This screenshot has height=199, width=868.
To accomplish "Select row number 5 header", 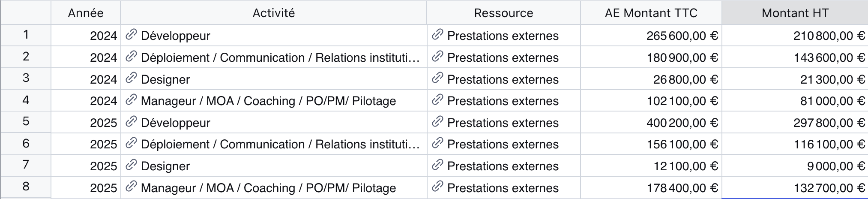I will coord(26,122).
